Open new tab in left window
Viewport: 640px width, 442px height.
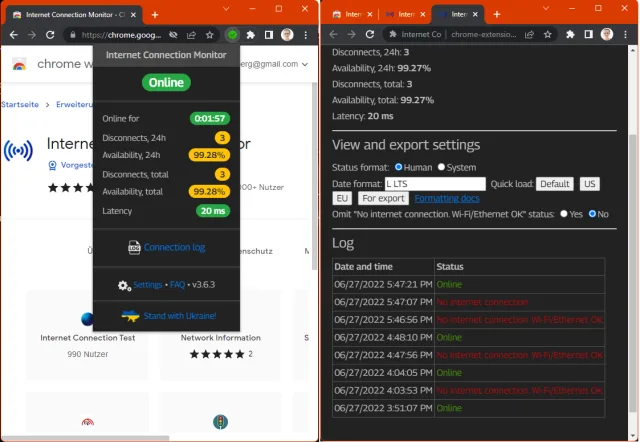[x=155, y=15]
